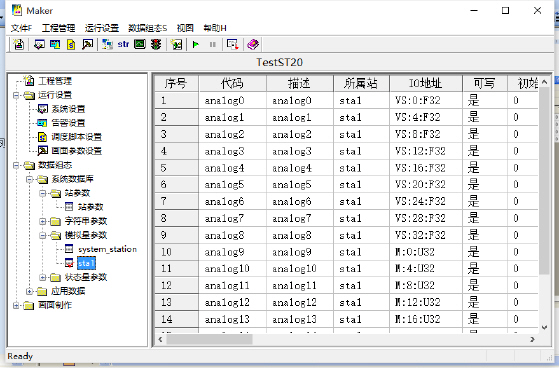
Task: Open the 文件F menu
Action: point(21,28)
